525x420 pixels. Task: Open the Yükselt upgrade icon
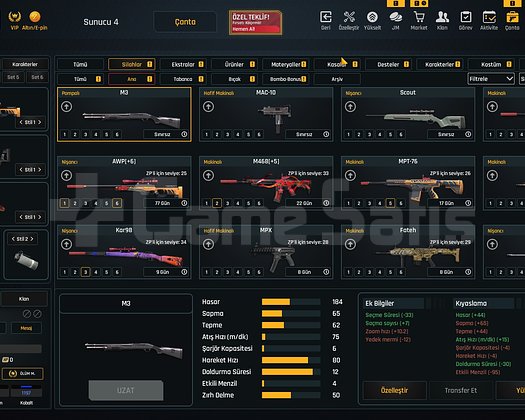click(x=372, y=17)
